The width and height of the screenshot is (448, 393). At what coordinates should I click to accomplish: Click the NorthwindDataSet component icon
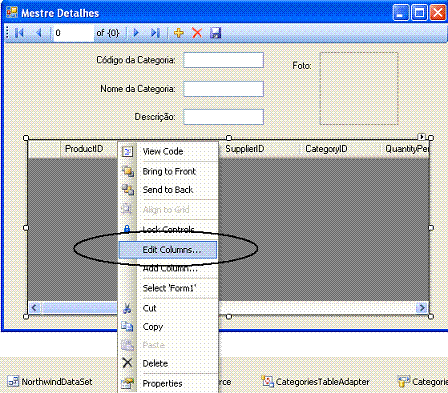pos(13,382)
